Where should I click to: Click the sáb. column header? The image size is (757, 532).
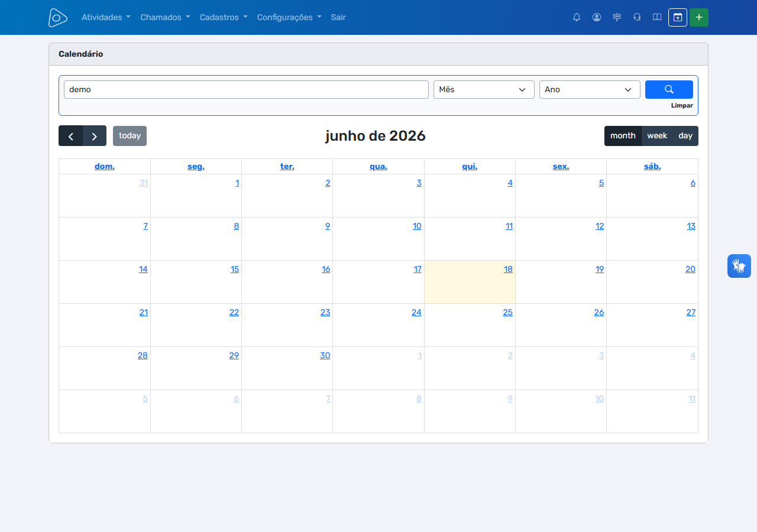[x=652, y=167]
